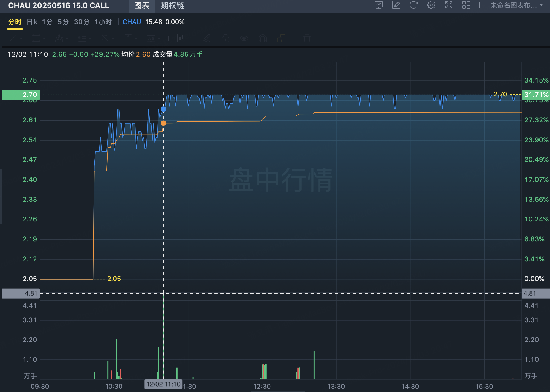Toggle the lock drawings icon
This screenshot has height=392, width=550.
click(x=225, y=38)
